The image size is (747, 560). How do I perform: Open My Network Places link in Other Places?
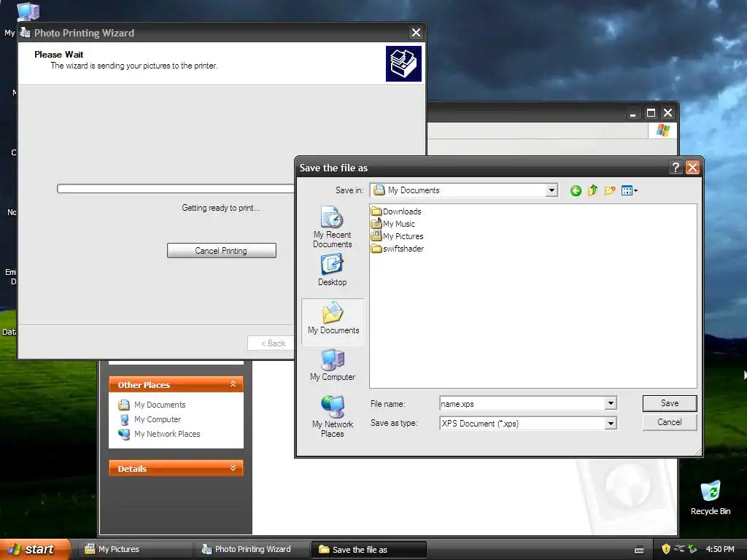160,434
